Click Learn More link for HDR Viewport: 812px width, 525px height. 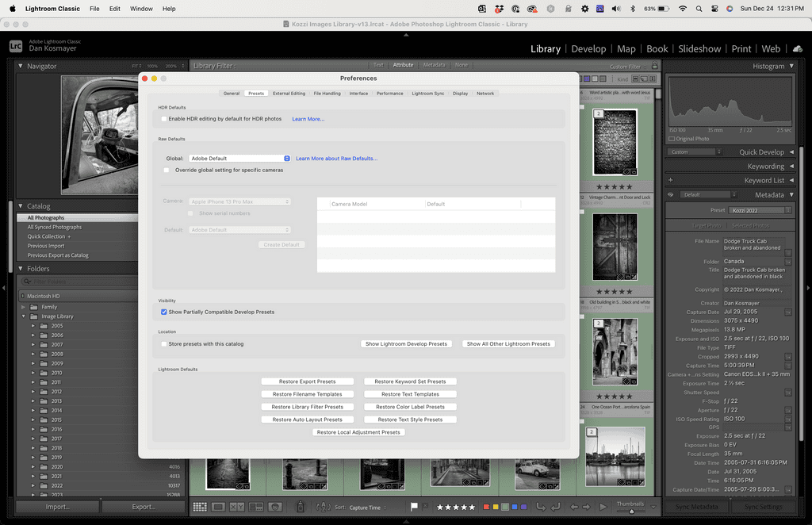coord(308,119)
